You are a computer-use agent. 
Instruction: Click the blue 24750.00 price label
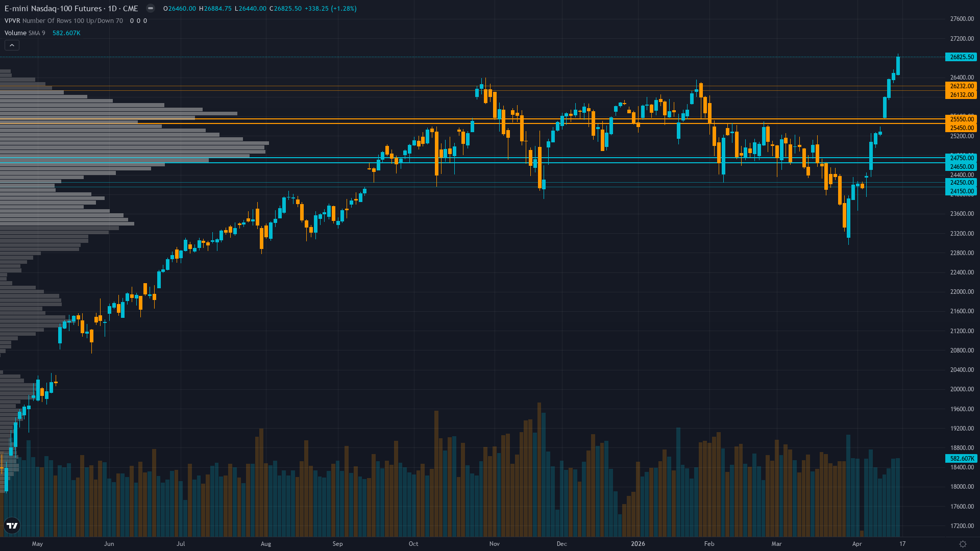pyautogui.click(x=961, y=158)
